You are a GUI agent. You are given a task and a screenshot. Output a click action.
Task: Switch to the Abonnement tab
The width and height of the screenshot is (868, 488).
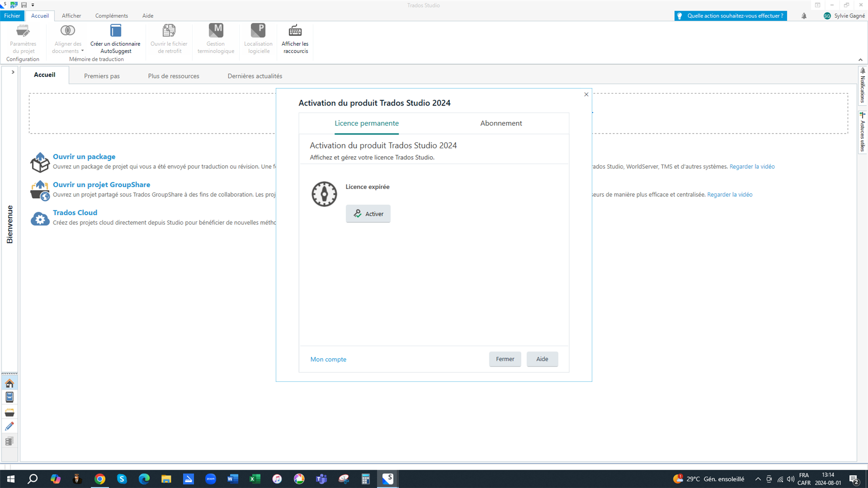pos(501,123)
